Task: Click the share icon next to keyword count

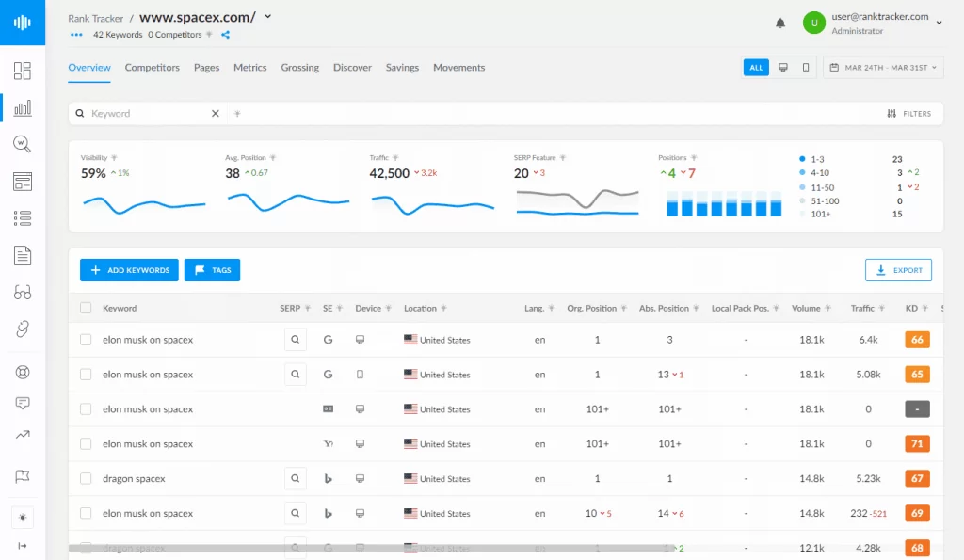Action: pos(224,35)
